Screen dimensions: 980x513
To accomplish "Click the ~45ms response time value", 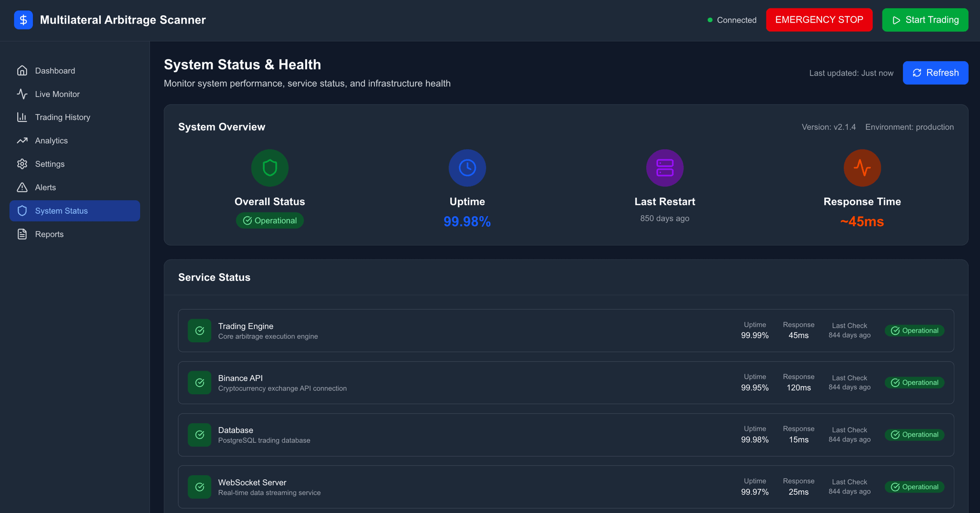I will [x=862, y=222].
